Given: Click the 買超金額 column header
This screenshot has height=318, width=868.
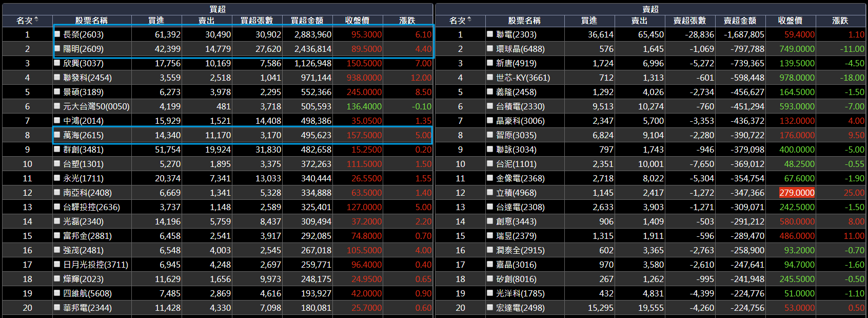Looking at the screenshot, I should (x=307, y=21).
